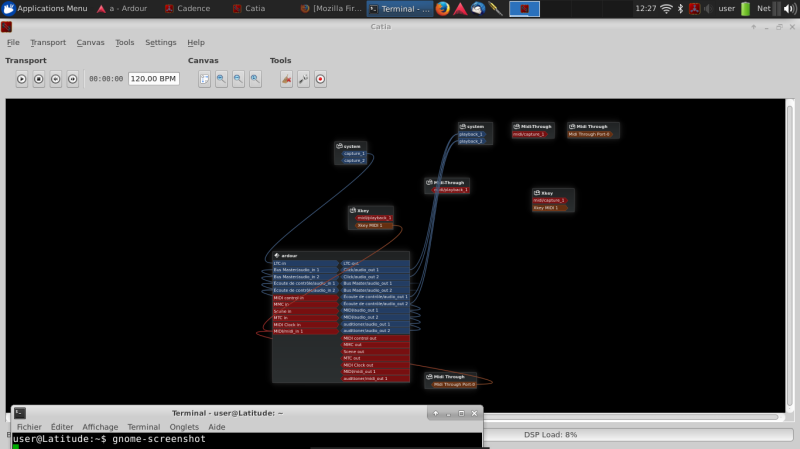Image resolution: width=800 pixels, height=449 pixels.
Task: Open the File menu in Catia
Action: coord(13,42)
